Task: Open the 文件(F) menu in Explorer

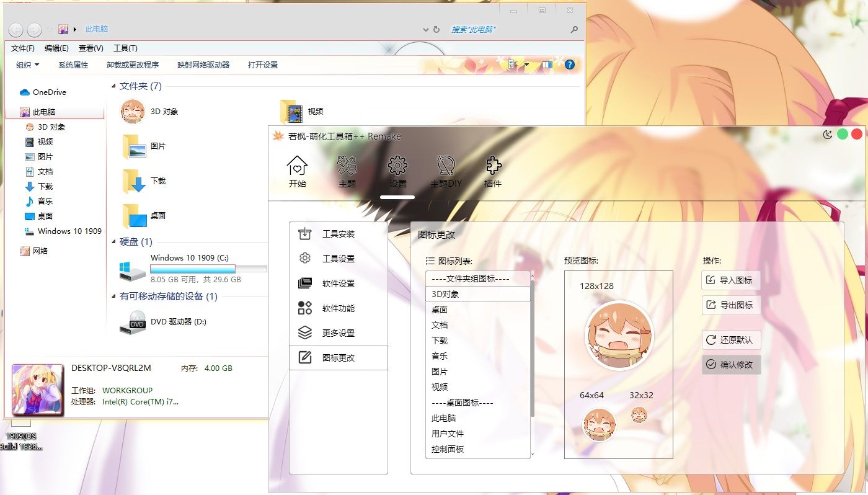Action: point(23,48)
